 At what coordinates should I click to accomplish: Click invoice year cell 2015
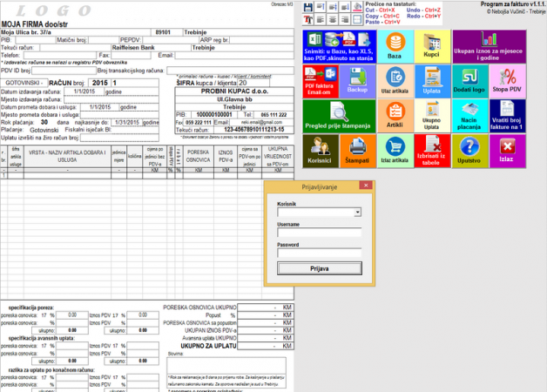pyautogui.click(x=100, y=83)
